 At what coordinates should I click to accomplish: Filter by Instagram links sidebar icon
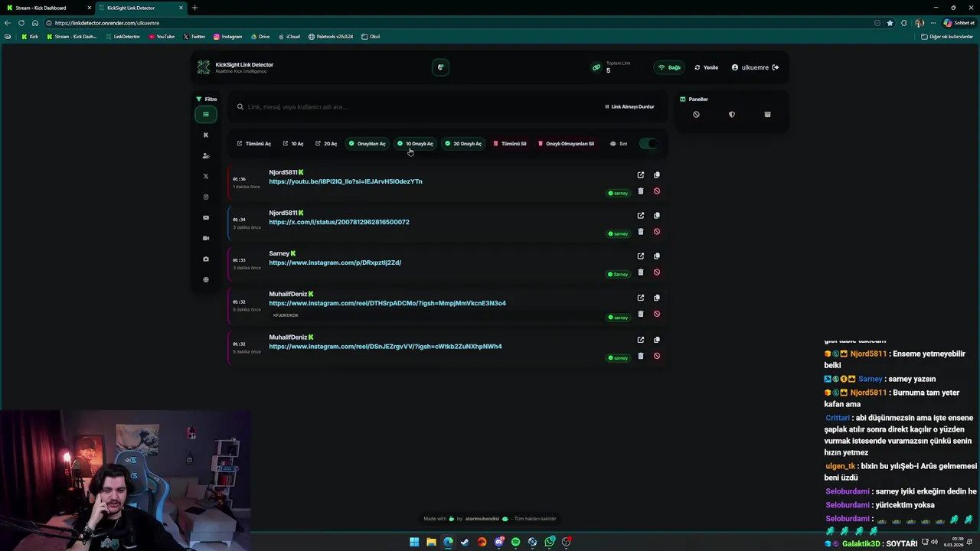[x=205, y=197]
